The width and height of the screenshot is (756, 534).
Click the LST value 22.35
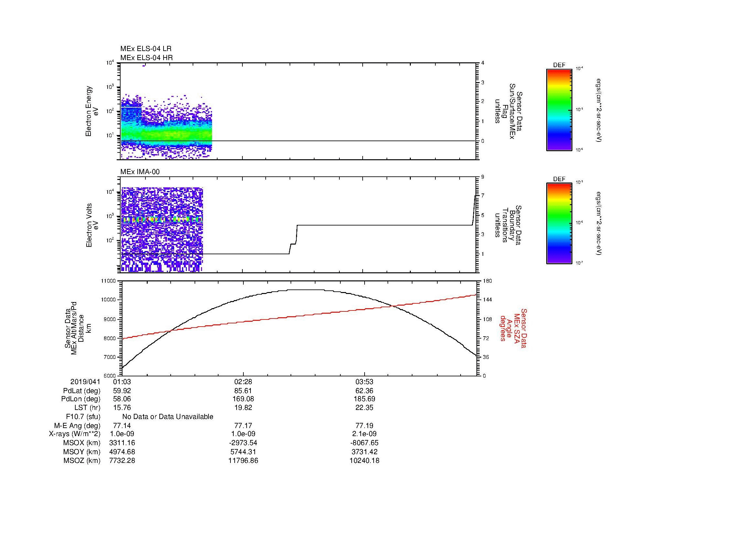click(x=364, y=408)
